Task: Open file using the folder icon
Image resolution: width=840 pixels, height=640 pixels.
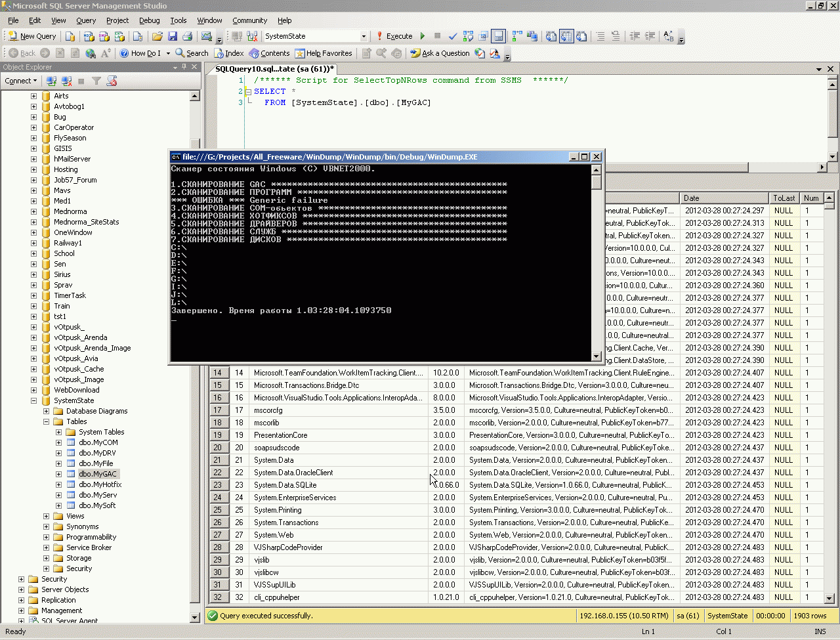Action: click(x=157, y=36)
